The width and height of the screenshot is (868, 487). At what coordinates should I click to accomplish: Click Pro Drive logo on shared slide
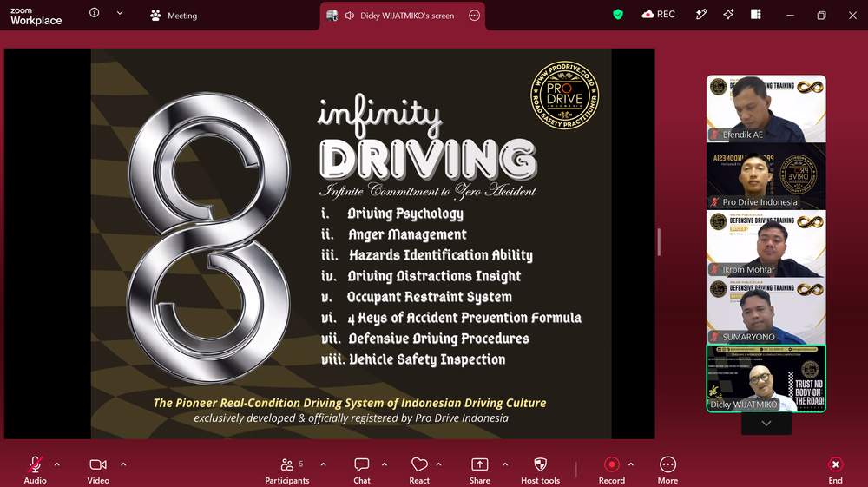pos(564,95)
